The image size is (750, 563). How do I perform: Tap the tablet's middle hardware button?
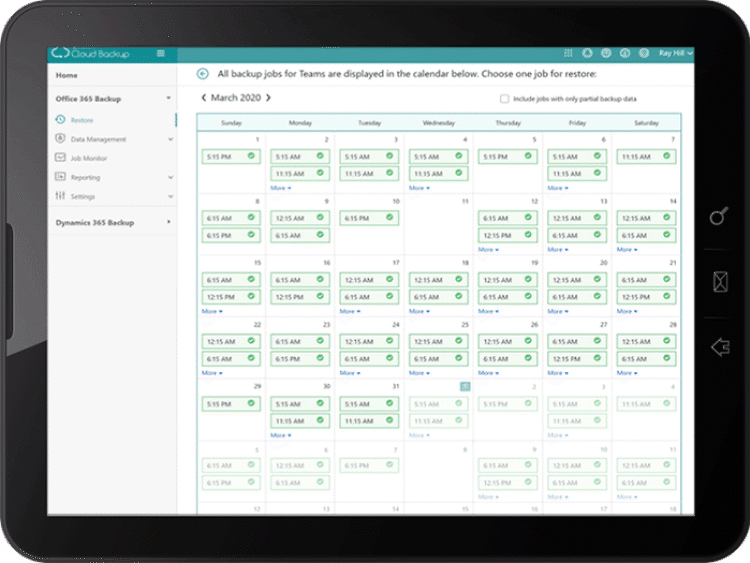coord(720,282)
